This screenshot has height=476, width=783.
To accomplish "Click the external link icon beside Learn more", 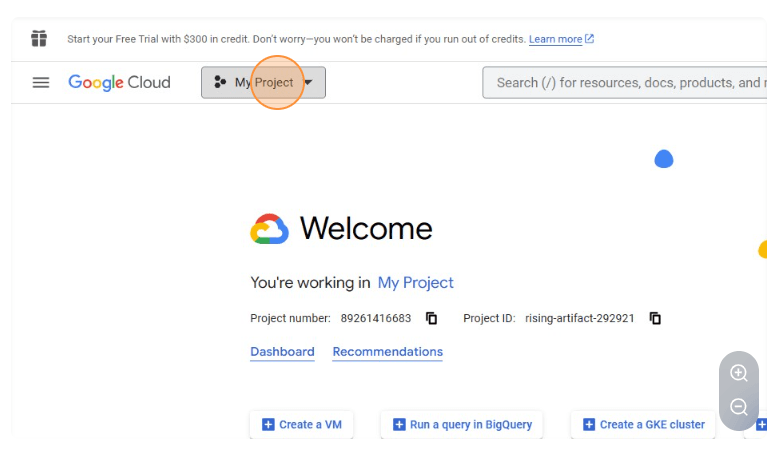I will [590, 38].
